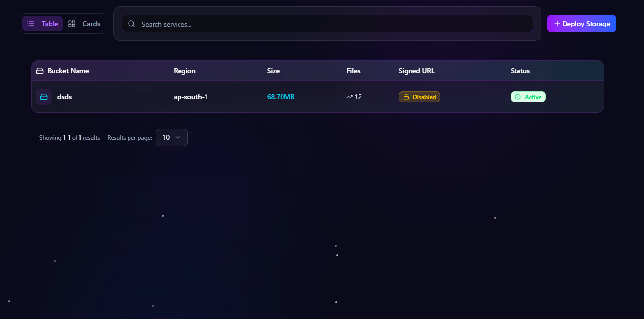Click the 68.70MB size value
644x319 pixels.
pos(281,97)
